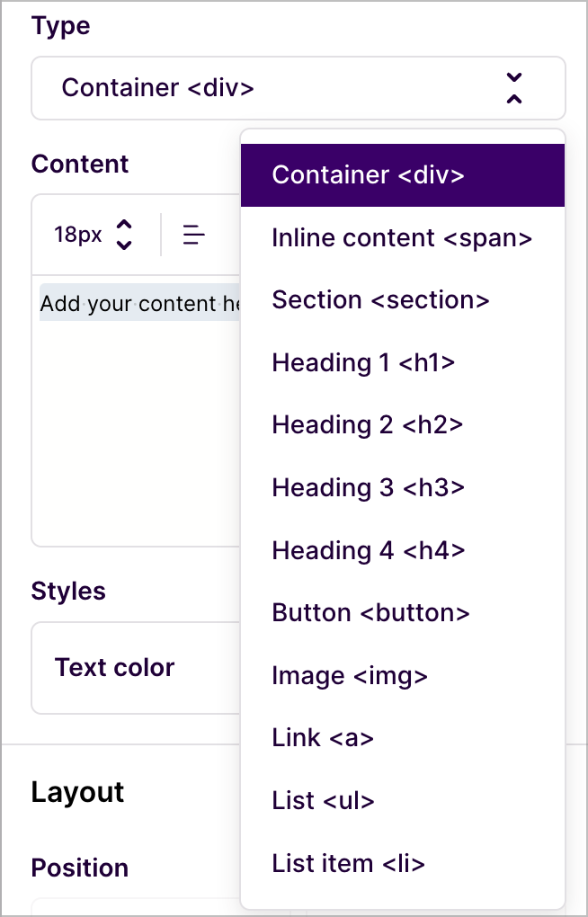Choose Link <a> from the dropdown
Viewport: 588px width, 917px height.
pyautogui.click(x=403, y=738)
